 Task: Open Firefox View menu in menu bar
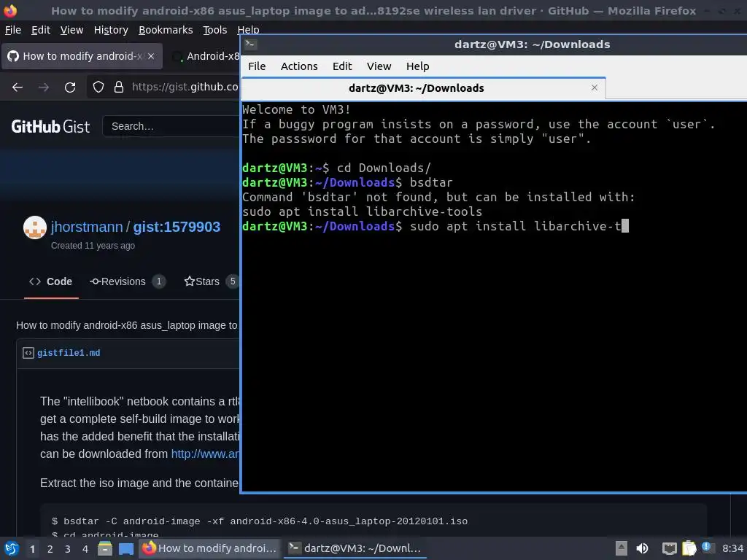pos(71,30)
